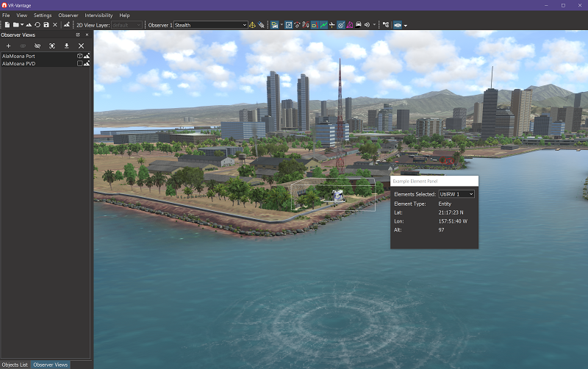
Task: Open the Settings menu
Action: click(43, 15)
